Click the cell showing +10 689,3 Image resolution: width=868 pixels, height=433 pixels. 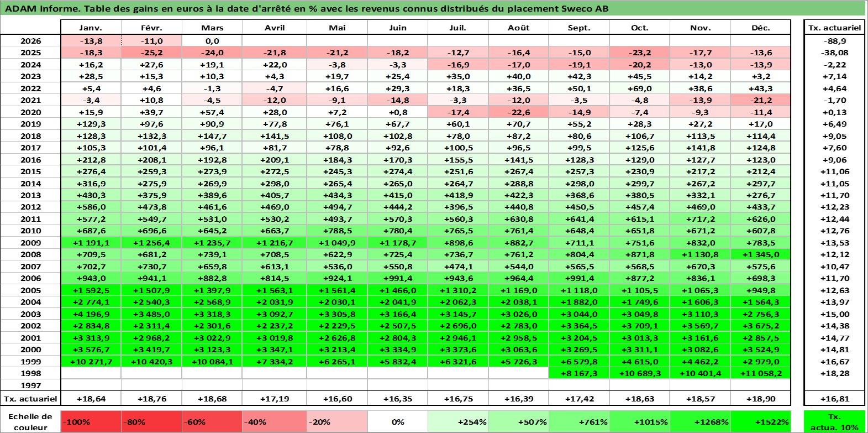click(x=640, y=373)
